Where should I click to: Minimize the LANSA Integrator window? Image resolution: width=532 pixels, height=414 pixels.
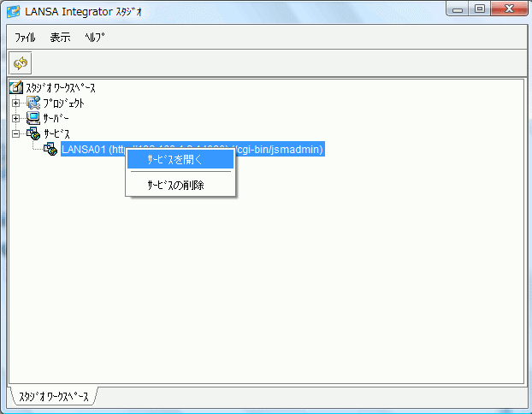point(458,9)
